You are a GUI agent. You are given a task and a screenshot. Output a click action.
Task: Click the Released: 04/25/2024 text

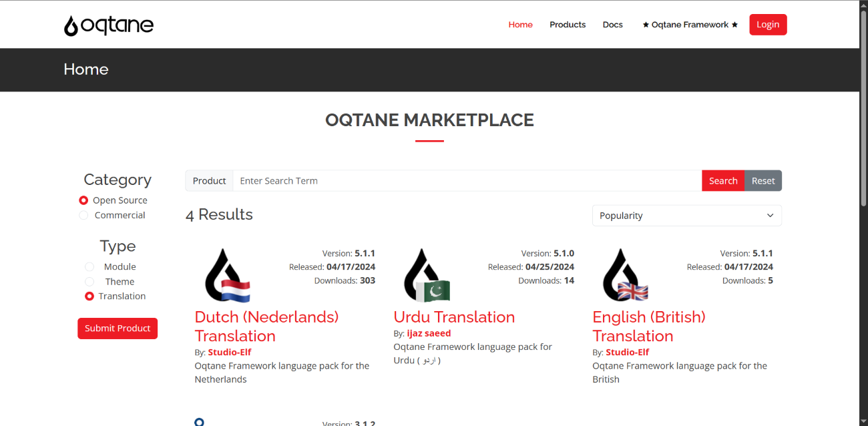click(x=531, y=267)
